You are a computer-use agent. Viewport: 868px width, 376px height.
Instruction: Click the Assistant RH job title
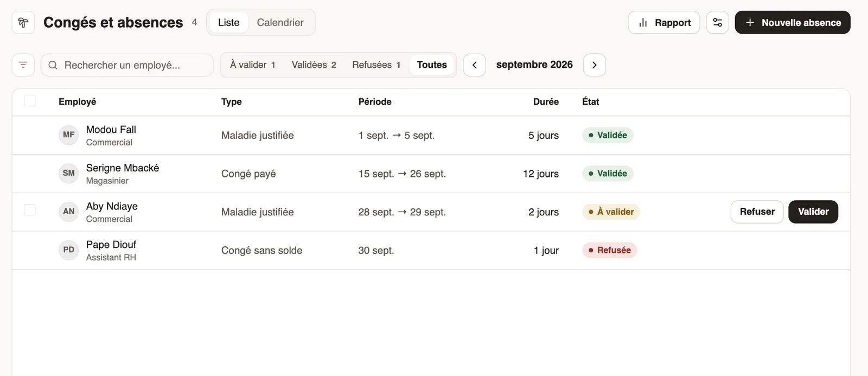tap(111, 257)
